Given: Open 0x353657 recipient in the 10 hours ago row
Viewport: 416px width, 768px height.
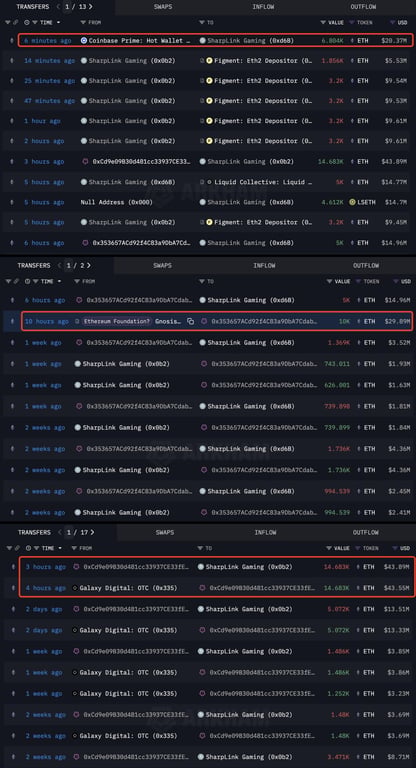Looking at the screenshot, I should (x=264, y=322).
